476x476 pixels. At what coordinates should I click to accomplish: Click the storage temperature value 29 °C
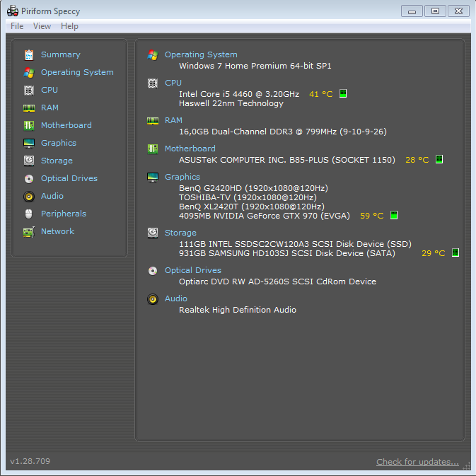433,253
